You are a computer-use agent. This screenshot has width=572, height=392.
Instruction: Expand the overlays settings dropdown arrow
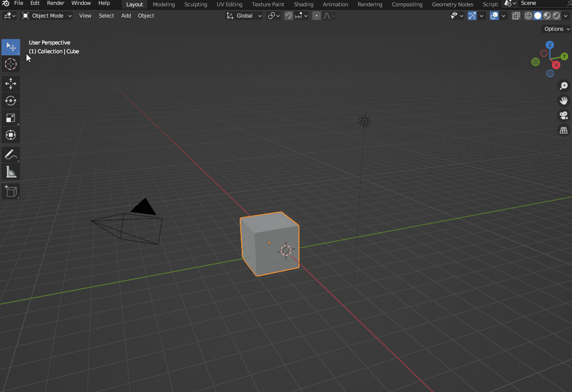(x=503, y=16)
